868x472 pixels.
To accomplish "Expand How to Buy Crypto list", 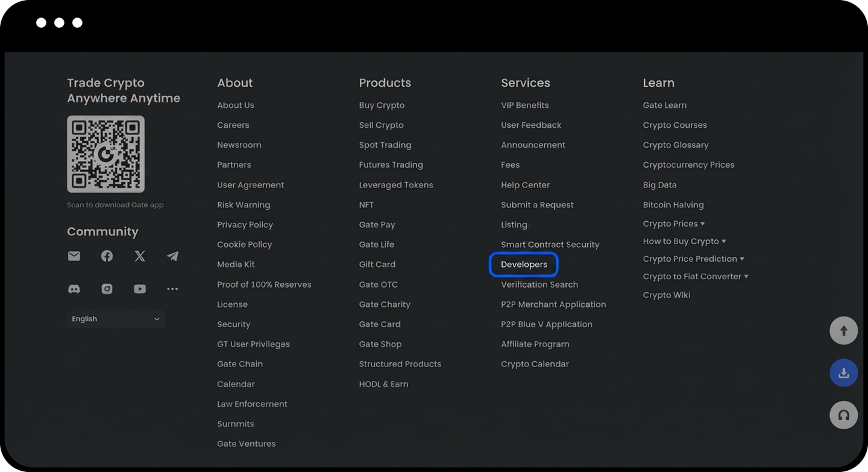I will click(684, 241).
